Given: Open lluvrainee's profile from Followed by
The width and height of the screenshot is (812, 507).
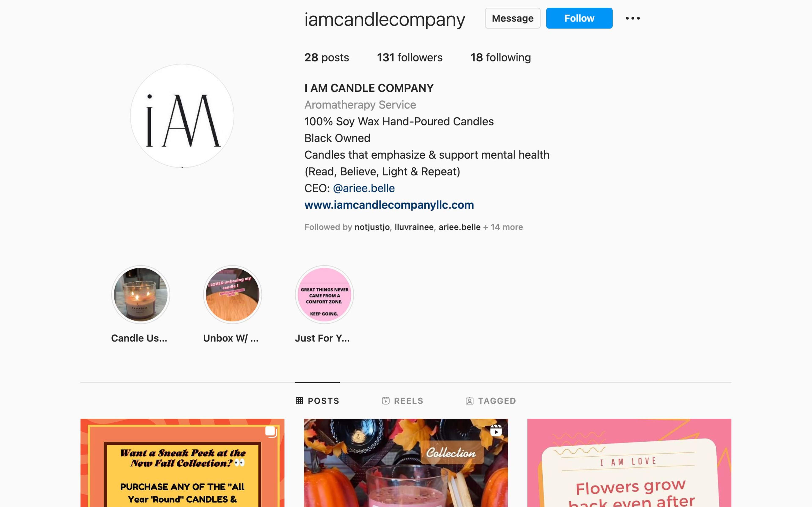Looking at the screenshot, I should click(414, 227).
